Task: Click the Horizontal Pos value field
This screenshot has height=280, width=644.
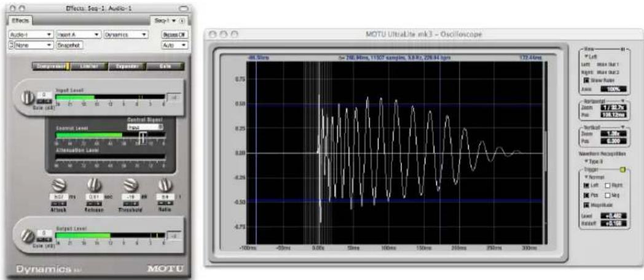Action: pos(613,115)
